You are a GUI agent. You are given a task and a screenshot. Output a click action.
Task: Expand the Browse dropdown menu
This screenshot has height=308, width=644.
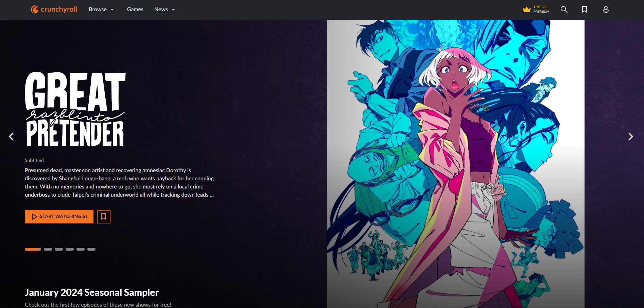(x=101, y=10)
